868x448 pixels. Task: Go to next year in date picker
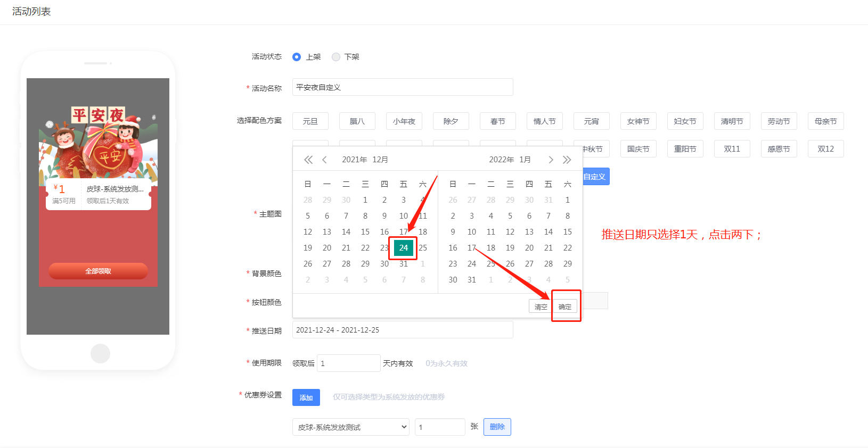[567, 160]
